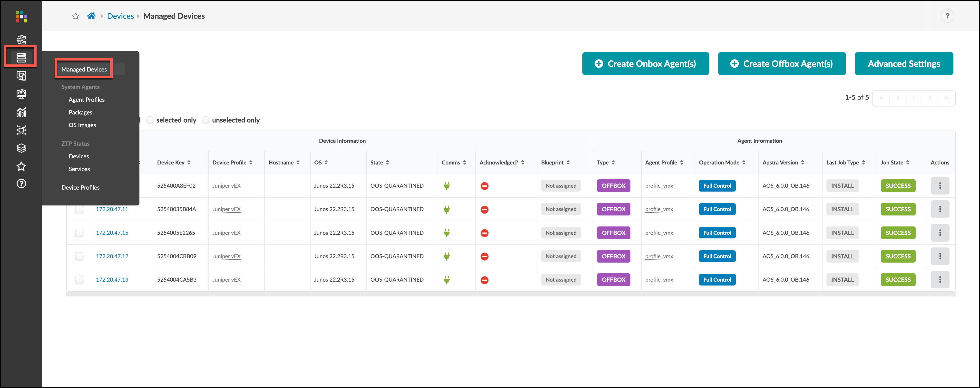The height and width of the screenshot is (388, 980).
Task: Click Advanced Settings button
Action: [x=903, y=64]
